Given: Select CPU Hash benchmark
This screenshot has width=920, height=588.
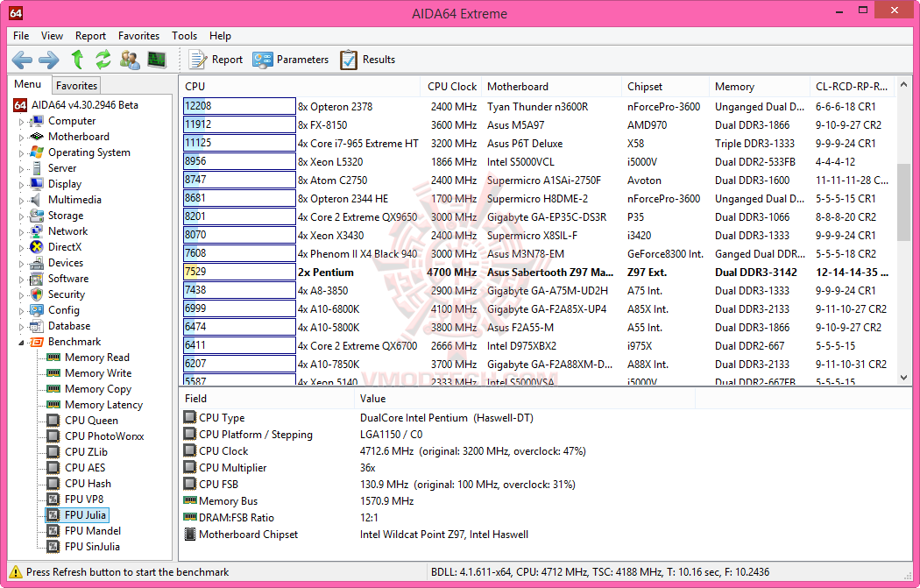Looking at the screenshot, I should coord(88,484).
